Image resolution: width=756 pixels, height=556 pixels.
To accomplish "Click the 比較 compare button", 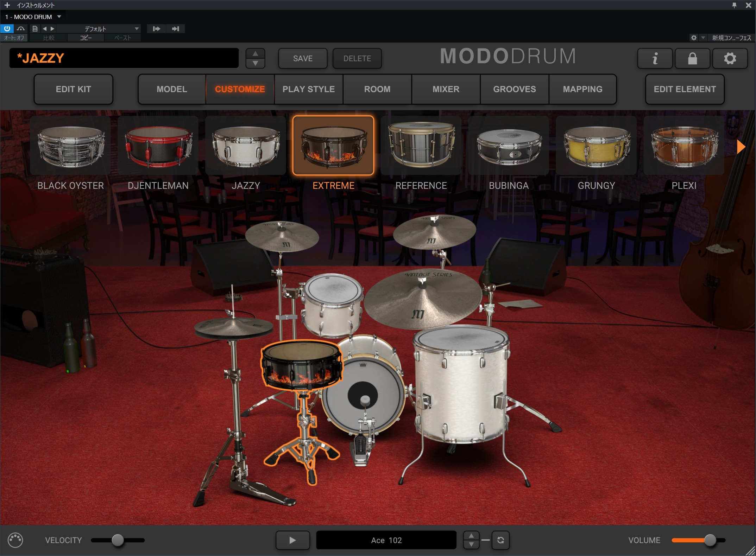I will click(49, 38).
